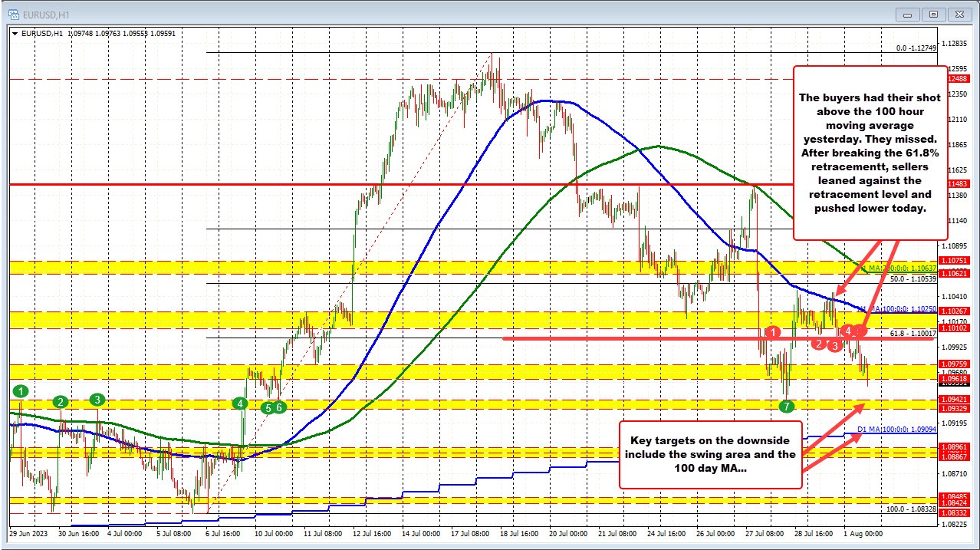Select the 29 Jun 2023 date axis label
The width and height of the screenshot is (980, 550).
click(x=29, y=533)
